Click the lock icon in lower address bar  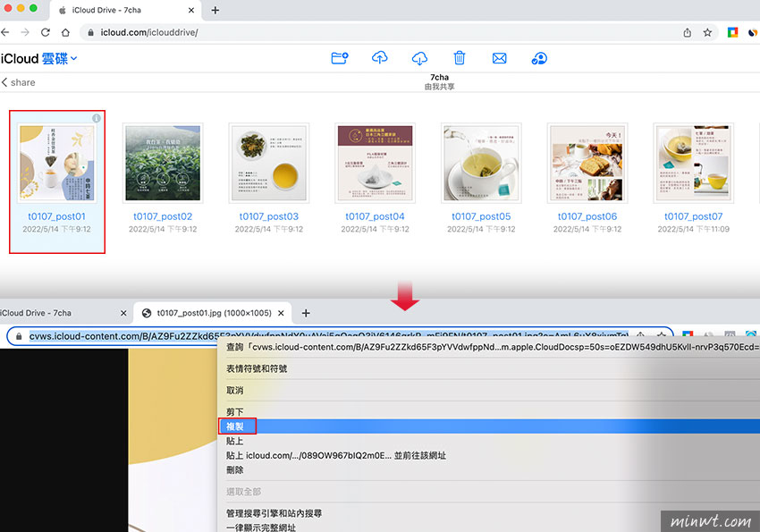[19, 336]
